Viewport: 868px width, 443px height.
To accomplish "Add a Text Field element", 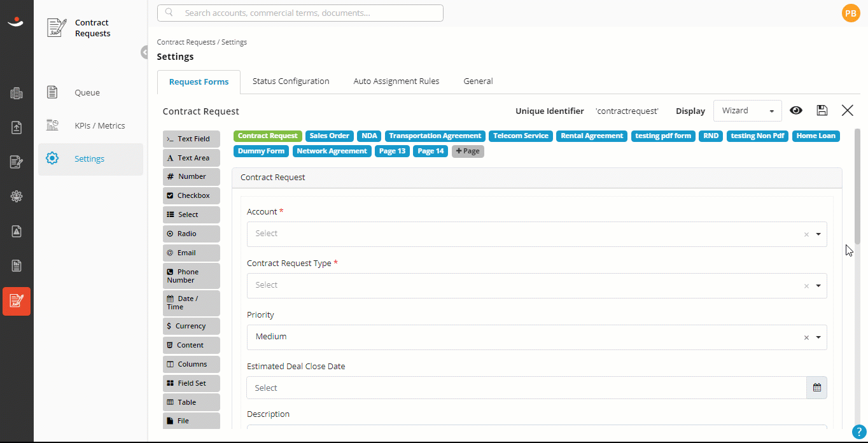I will 192,139.
